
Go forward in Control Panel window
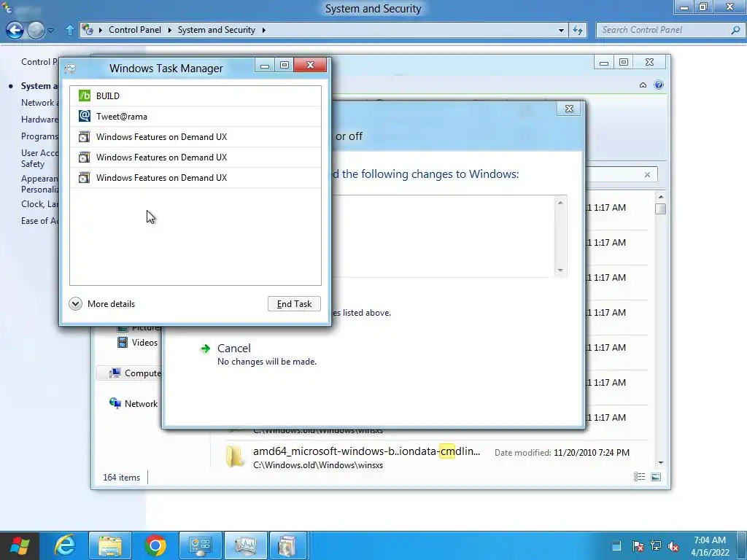pos(36,30)
